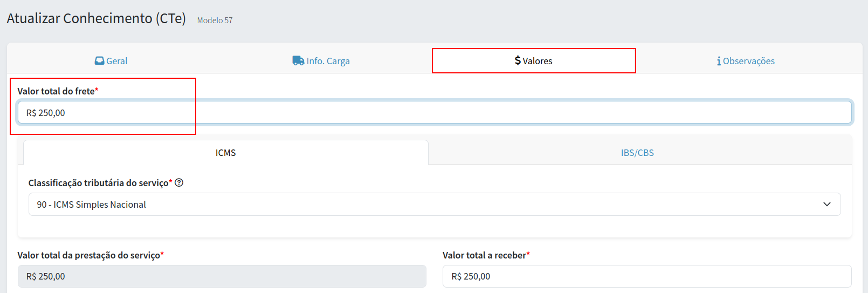Click the info icon beside Observações
The height and width of the screenshot is (293, 868).
coord(719,61)
